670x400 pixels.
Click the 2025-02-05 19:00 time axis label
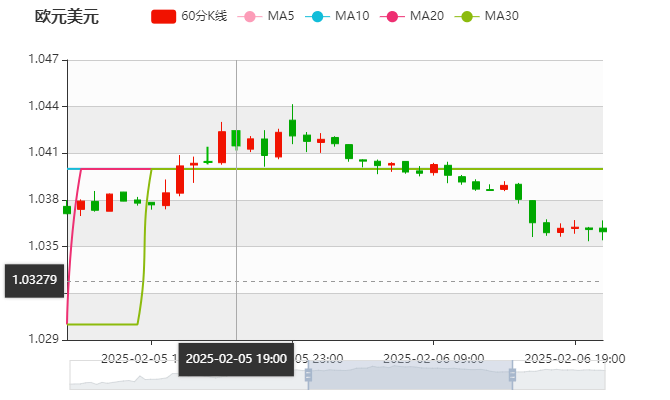[236, 359]
